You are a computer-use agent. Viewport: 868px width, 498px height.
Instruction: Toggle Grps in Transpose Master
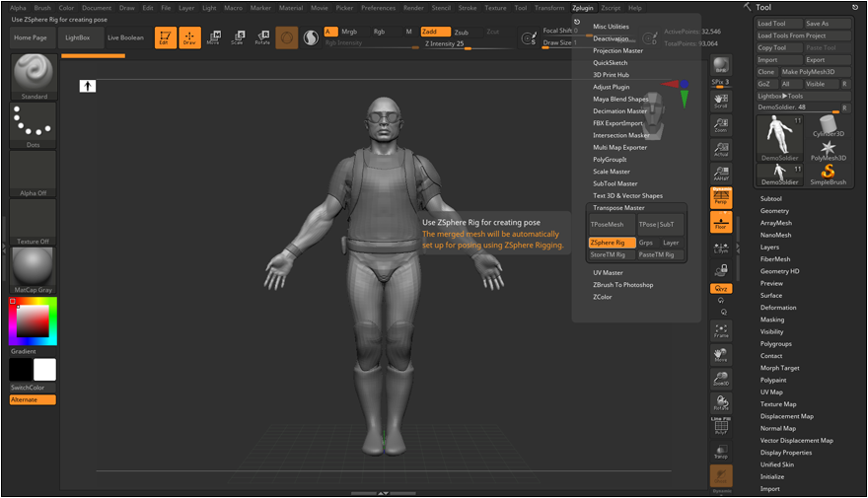(645, 243)
